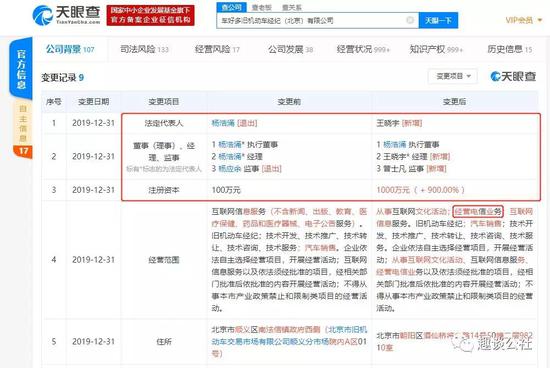Click the 变更日期 column header

93,102
